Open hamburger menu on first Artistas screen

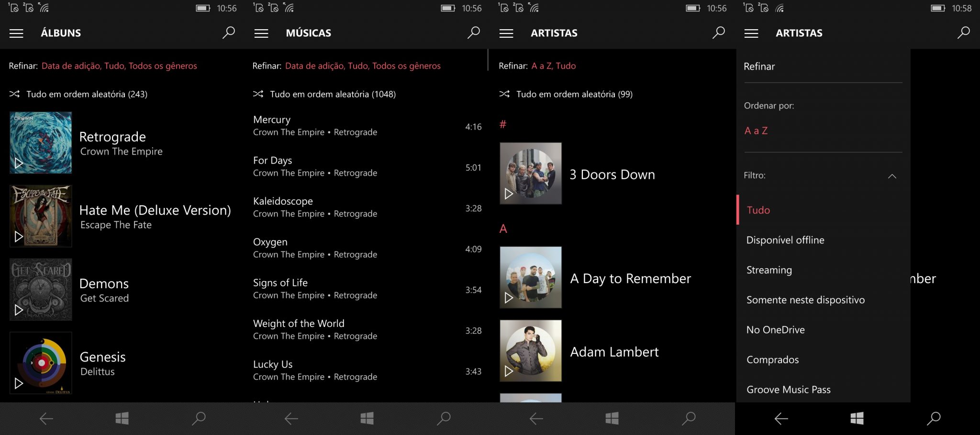click(x=506, y=33)
